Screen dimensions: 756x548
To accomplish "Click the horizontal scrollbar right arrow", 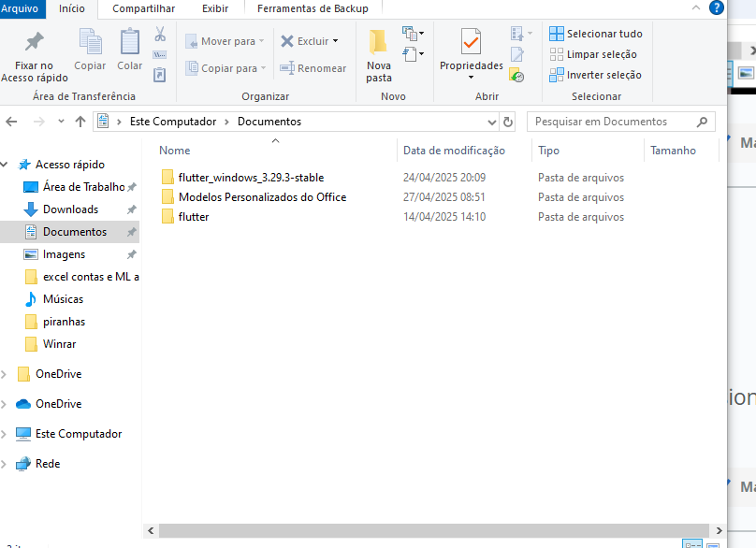I will (x=719, y=530).
